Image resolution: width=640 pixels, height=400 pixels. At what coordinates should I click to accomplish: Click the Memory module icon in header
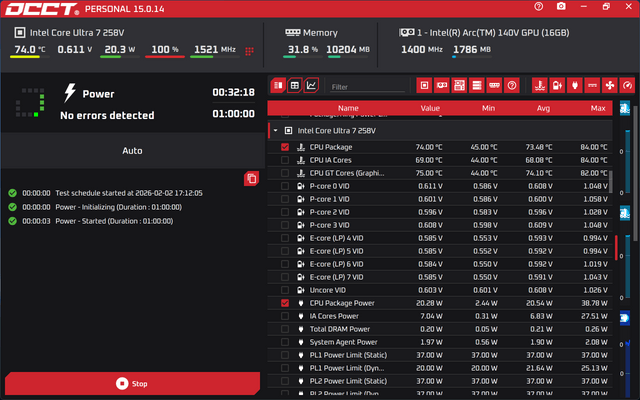coord(293,32)
